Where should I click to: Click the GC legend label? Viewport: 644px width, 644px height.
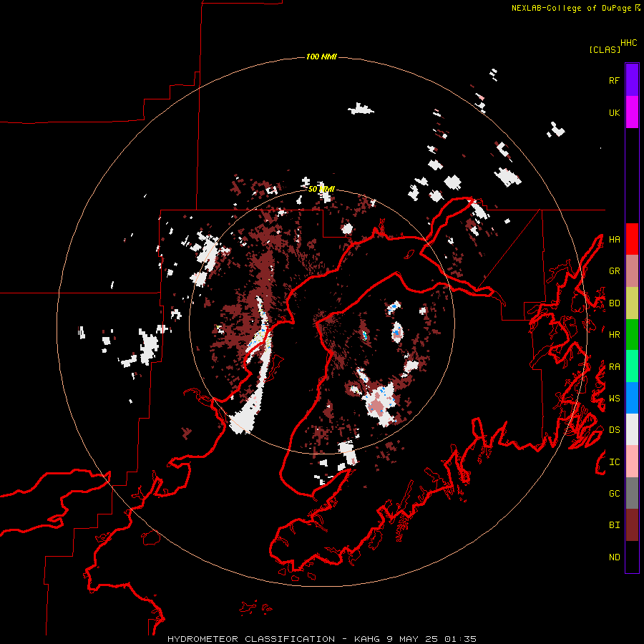point(614,494)
